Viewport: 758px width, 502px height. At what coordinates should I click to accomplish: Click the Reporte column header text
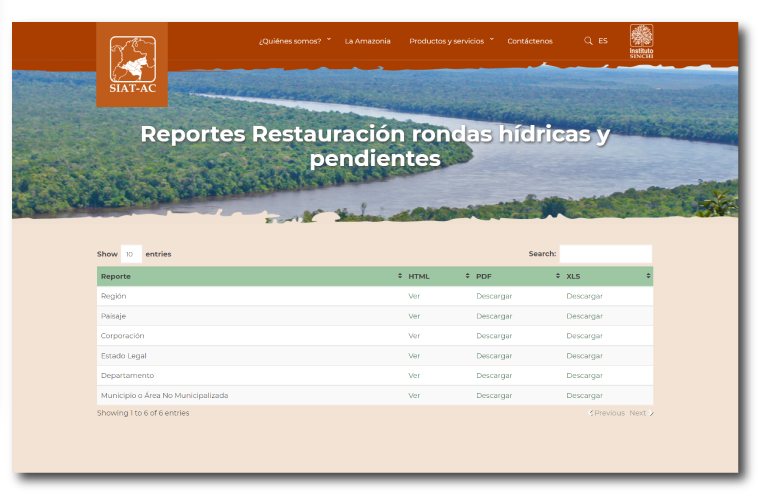point(116,276)
